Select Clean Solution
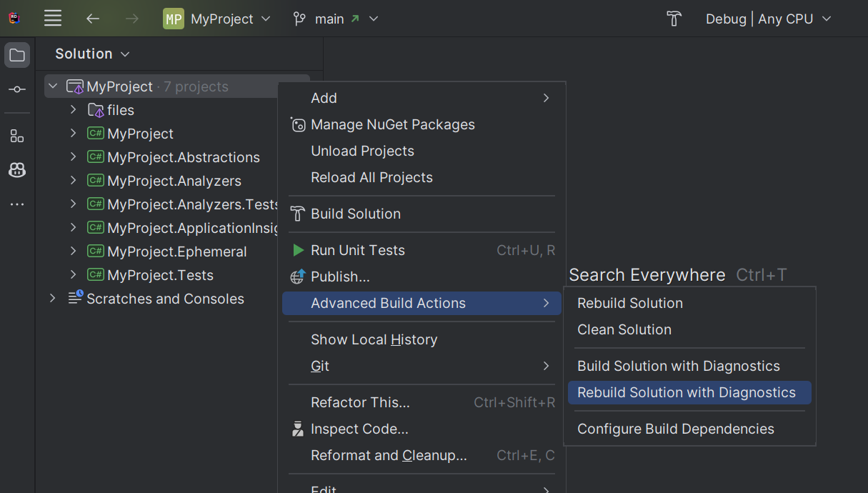This screenshot has width=868, height=493. tap(689, 329)
